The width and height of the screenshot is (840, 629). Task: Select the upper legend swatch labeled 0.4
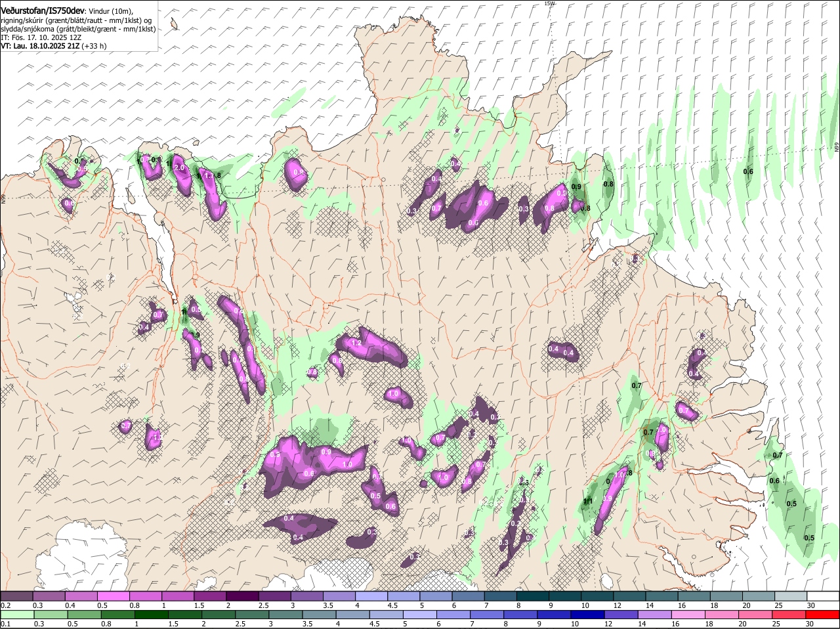point(80,596)
